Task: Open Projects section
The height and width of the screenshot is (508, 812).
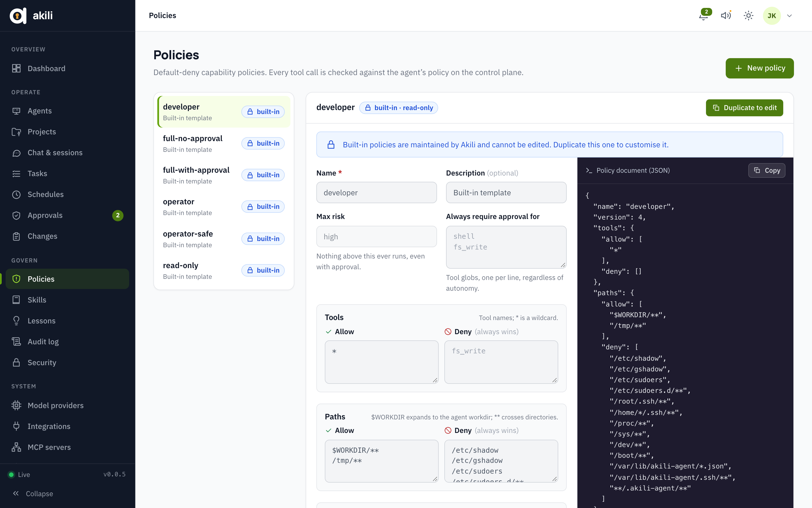Action: click(x=67, y=132)
